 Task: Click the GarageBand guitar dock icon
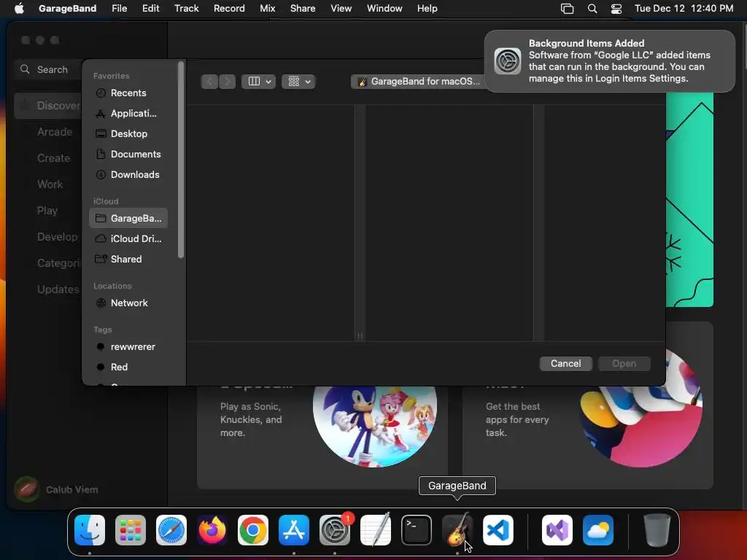click(x=457, y=530)
